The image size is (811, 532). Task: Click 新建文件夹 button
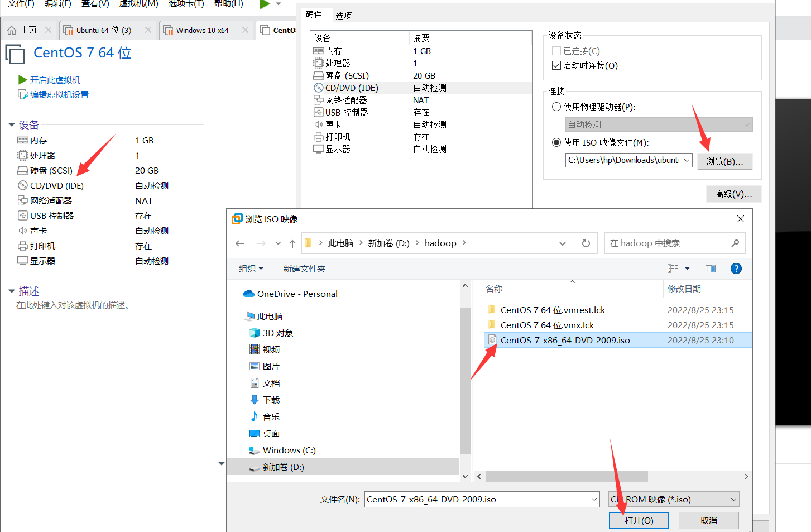(304, 269)
